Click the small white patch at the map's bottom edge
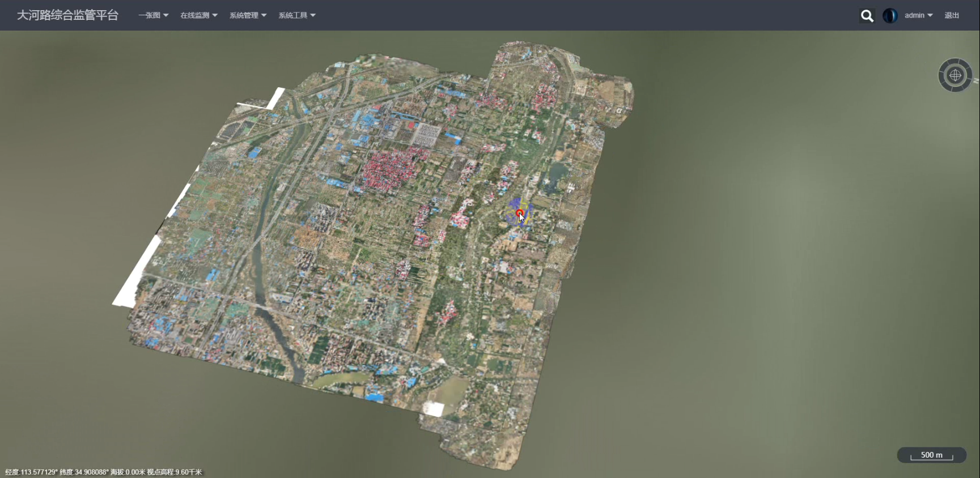The height and width of the screenshot is (478, 980). pos(434,408)
